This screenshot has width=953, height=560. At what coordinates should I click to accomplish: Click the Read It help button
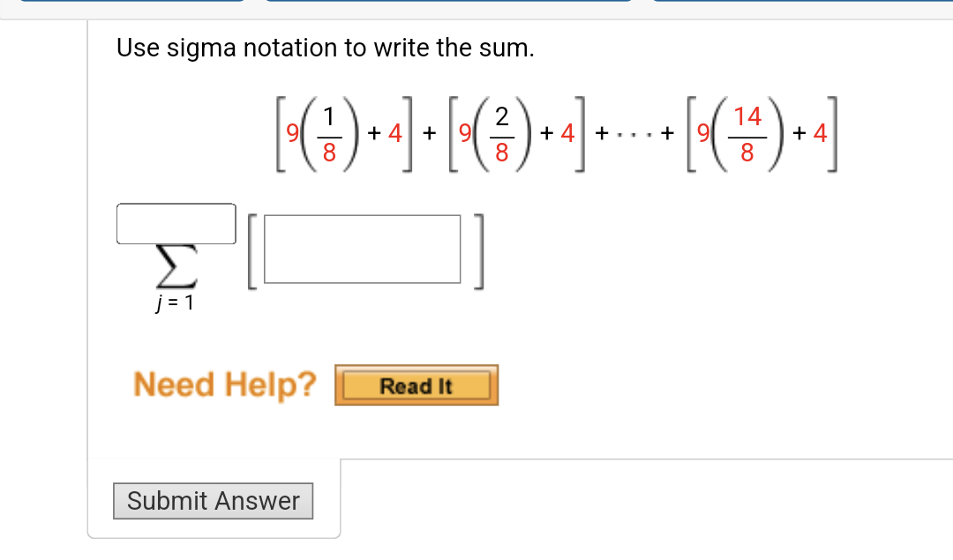[x=416, y=385]
